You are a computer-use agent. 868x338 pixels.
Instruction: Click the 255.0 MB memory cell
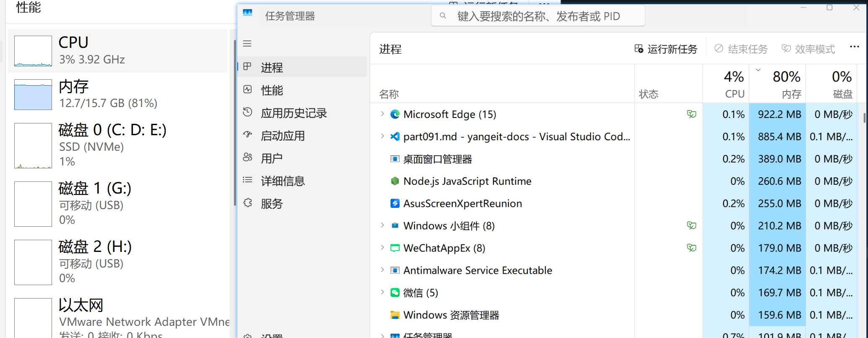[x=777, y=203]
